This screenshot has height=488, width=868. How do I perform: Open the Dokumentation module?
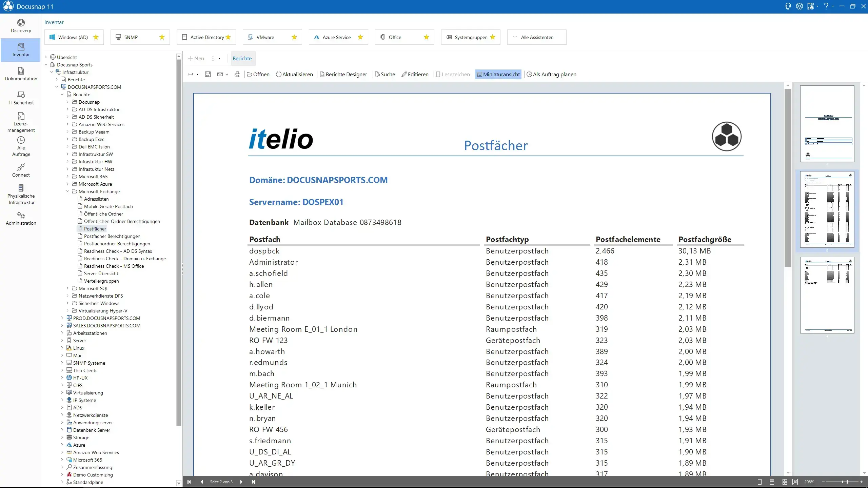(21, 74)
